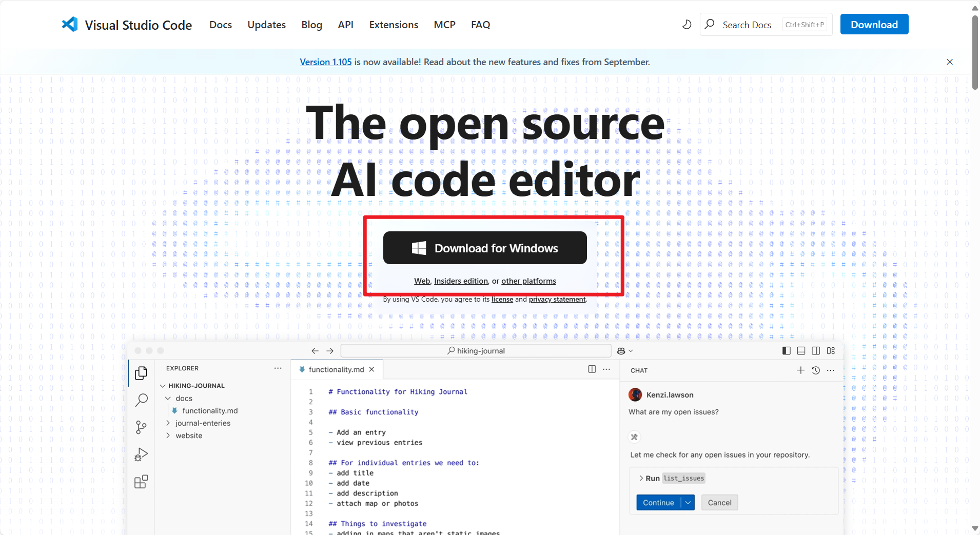Viewport: 980px width, 535px height.
Task: Click the back arrow in editor title bar
Action: (x=315, y=351)
